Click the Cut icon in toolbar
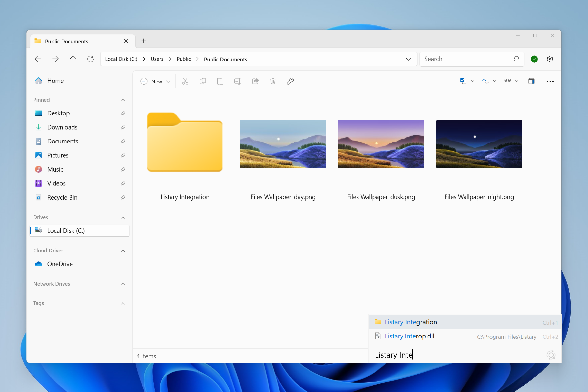Screen dimensions: 588x392 [185, 81]
